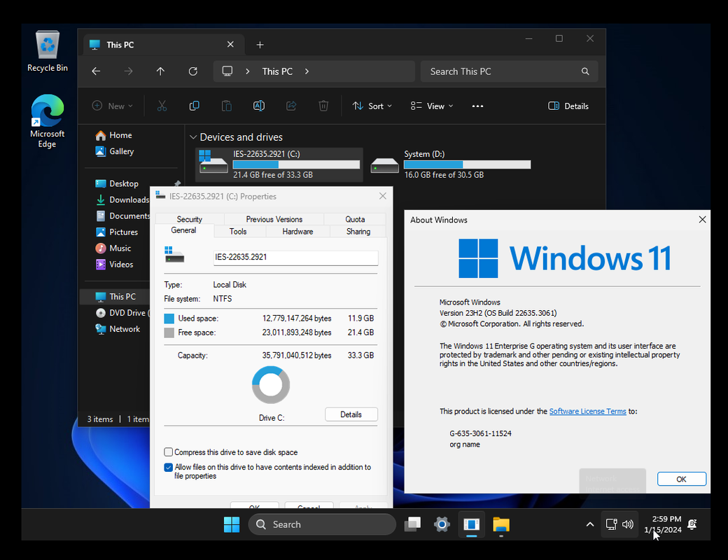Click the System (D:) usage bar
Viewport: 728px width, 560px height.
click(467, 164)
